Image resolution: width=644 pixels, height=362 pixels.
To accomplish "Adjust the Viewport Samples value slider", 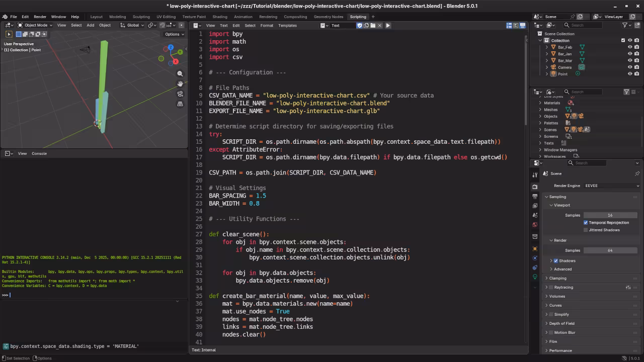I will pos(610,215).
